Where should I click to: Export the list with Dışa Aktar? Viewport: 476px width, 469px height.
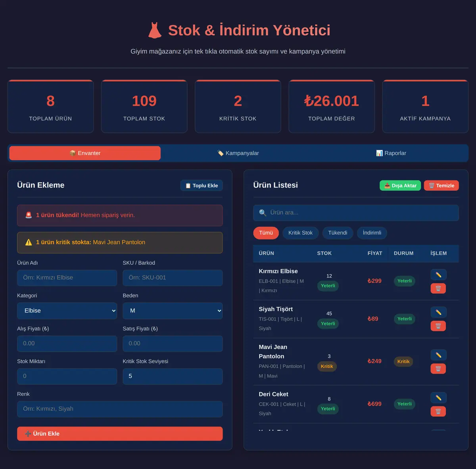400,186
